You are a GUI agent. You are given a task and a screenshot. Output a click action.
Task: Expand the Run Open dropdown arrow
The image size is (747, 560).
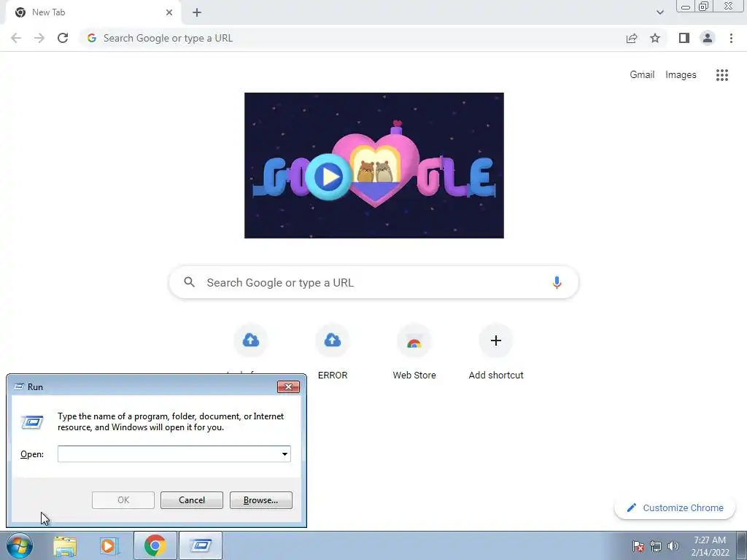click(285, 454)
